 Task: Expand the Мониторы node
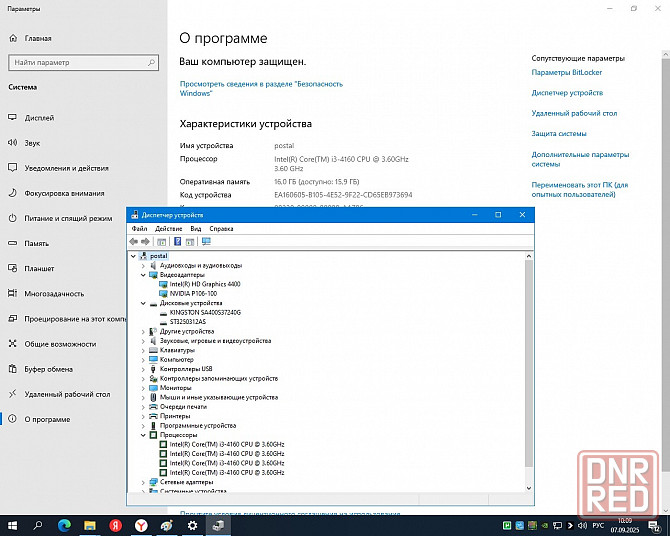(143, 388)
